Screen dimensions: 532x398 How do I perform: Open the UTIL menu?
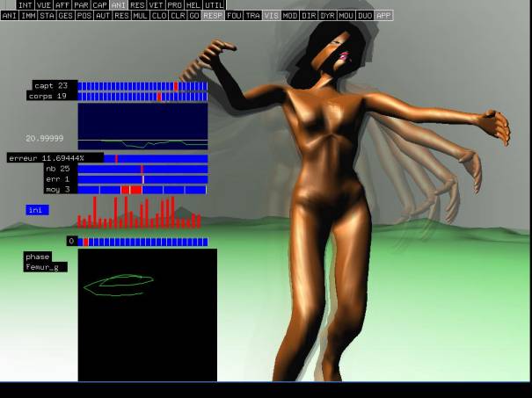point(214,5)
